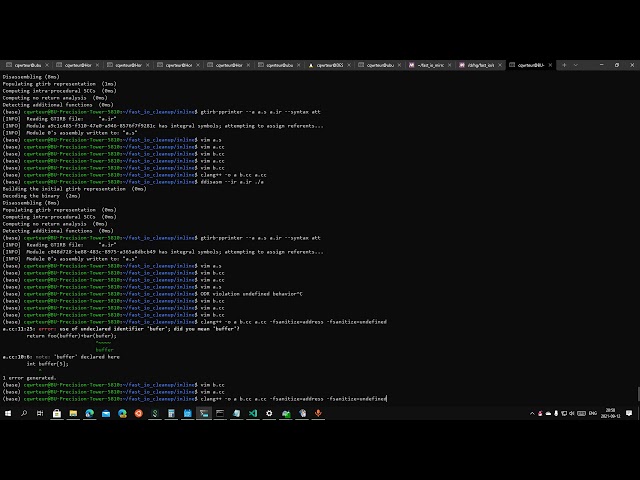Screen dimensions: 640x480
Task: Show hidden system tray icons
Action: tap(532, 413)
